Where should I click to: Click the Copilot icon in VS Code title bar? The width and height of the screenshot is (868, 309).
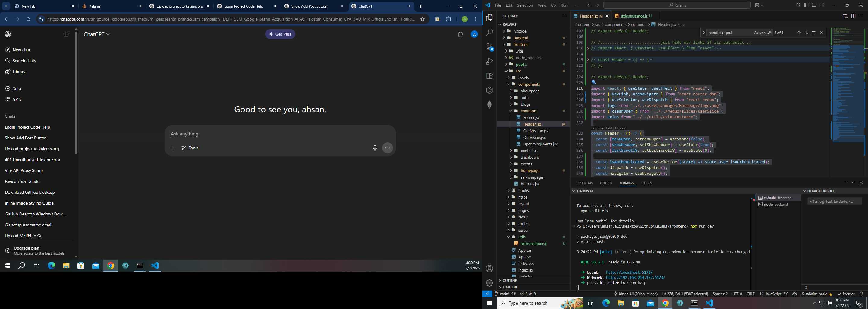[x=757, y=5]
